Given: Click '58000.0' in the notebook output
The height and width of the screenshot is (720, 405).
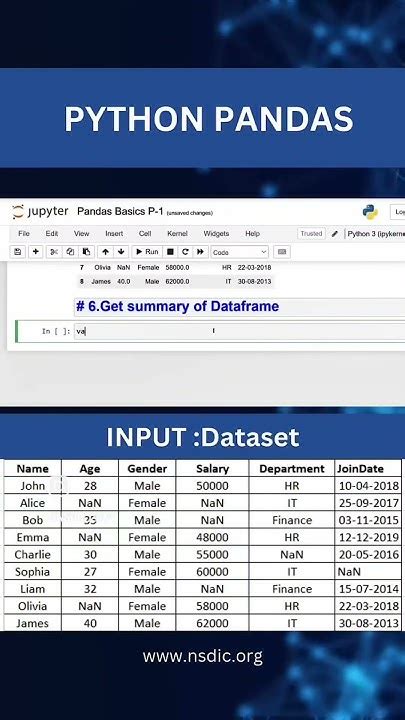Looking at the screenshot, I should click(x=177, y=267).
